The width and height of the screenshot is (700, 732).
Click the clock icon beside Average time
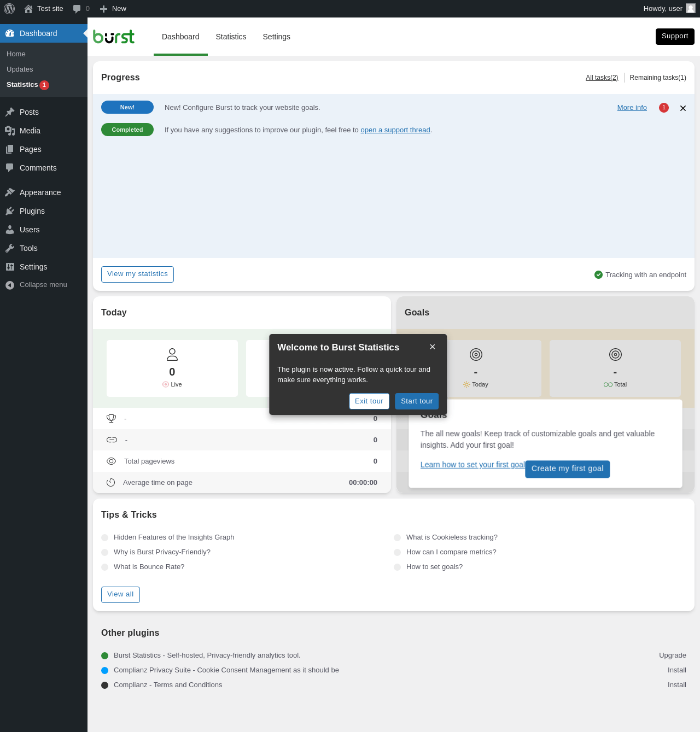tap(110, 482)
